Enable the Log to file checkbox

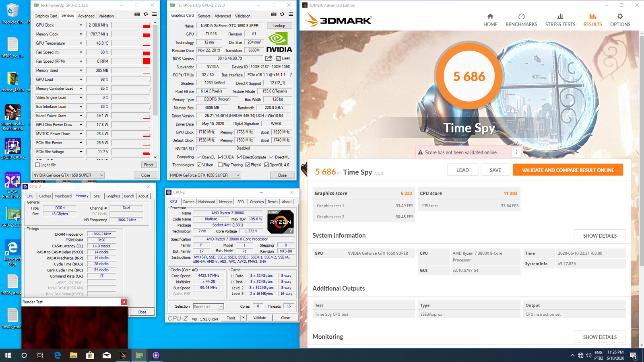[x=37, y=165]
